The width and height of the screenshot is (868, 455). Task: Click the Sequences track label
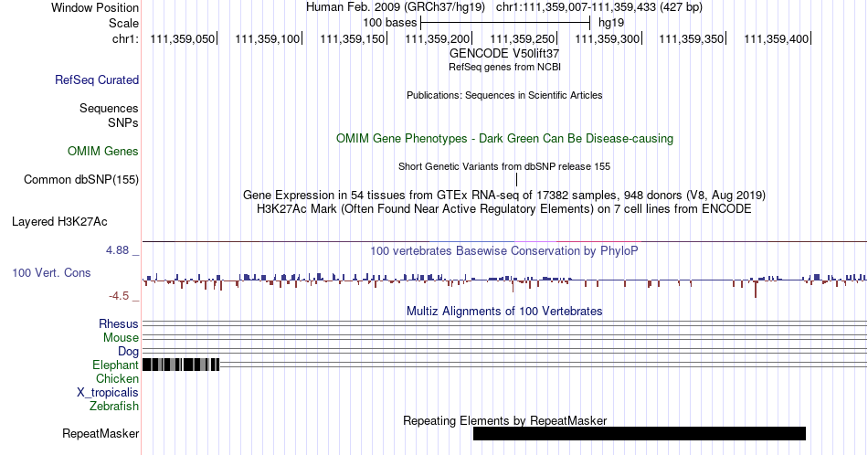click(109, 108)
